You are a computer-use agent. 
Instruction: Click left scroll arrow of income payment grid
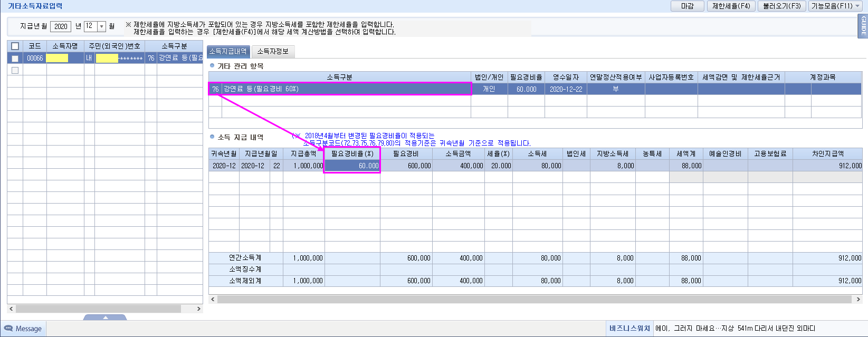point(213,299)
